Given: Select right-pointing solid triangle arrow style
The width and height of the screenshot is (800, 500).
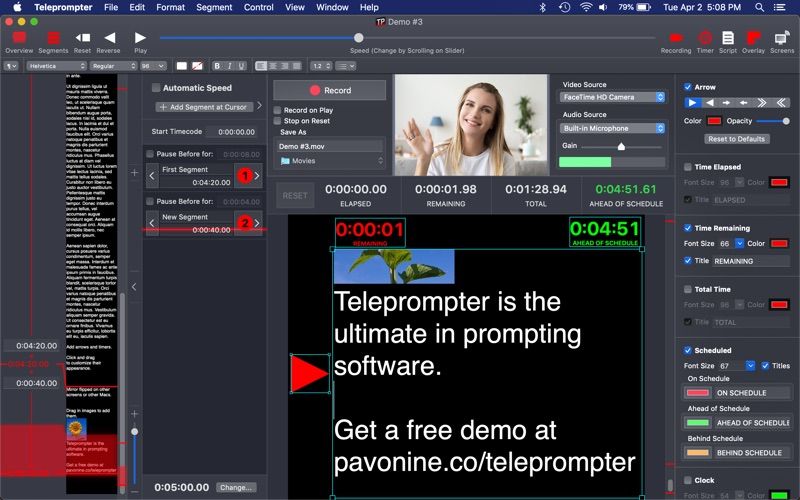Looking at the screenshot, I should (x=692, y=103).
